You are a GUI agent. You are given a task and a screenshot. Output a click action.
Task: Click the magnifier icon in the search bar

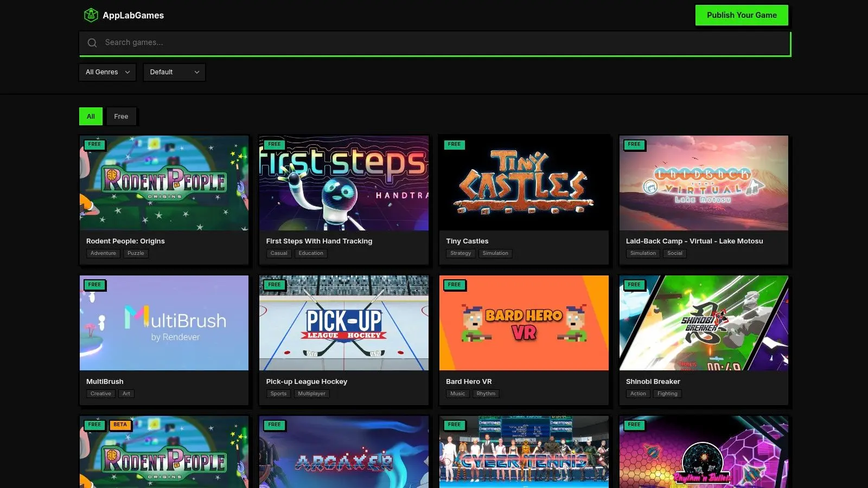(x=92, y=42)
